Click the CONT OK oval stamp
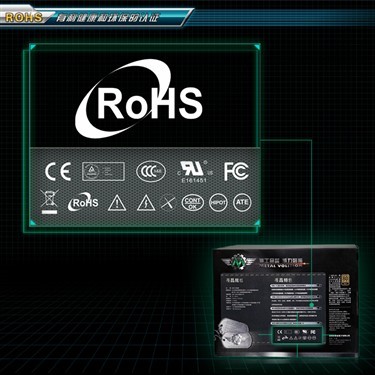The image size is (375, 375). [193, 203]
